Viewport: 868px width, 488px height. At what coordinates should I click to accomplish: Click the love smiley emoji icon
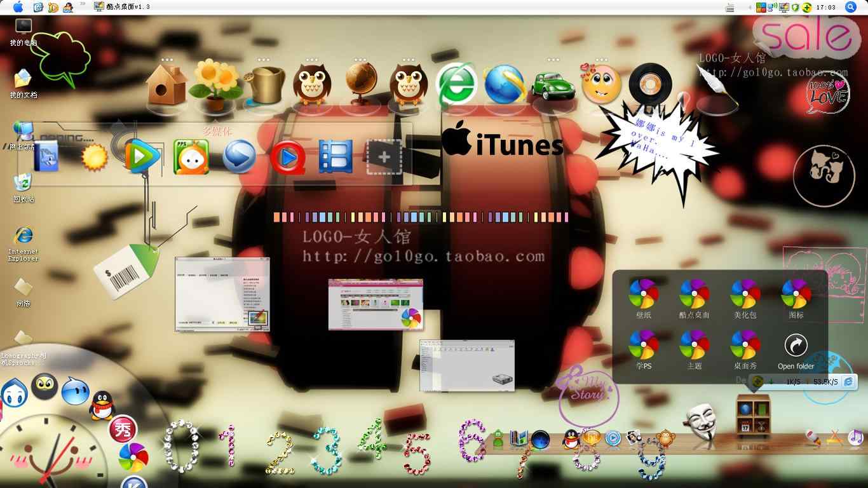pyautogui.click(x=601, y=84)
